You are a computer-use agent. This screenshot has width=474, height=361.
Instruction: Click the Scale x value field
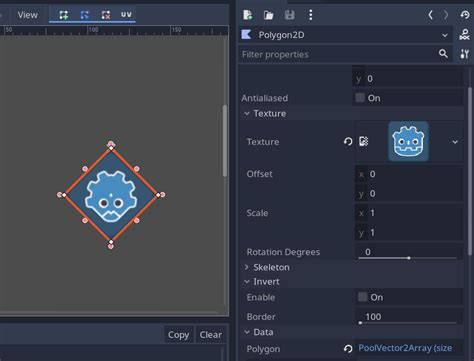409,213
